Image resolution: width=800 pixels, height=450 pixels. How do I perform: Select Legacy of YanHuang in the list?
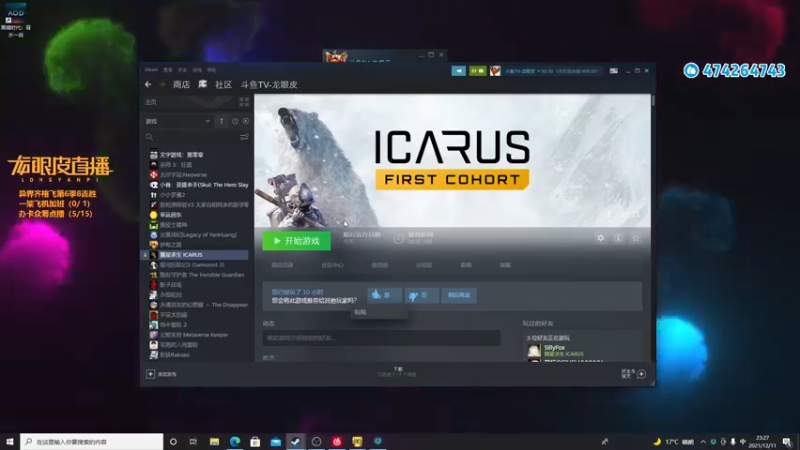pyautogui.click(x=193, y=235)
